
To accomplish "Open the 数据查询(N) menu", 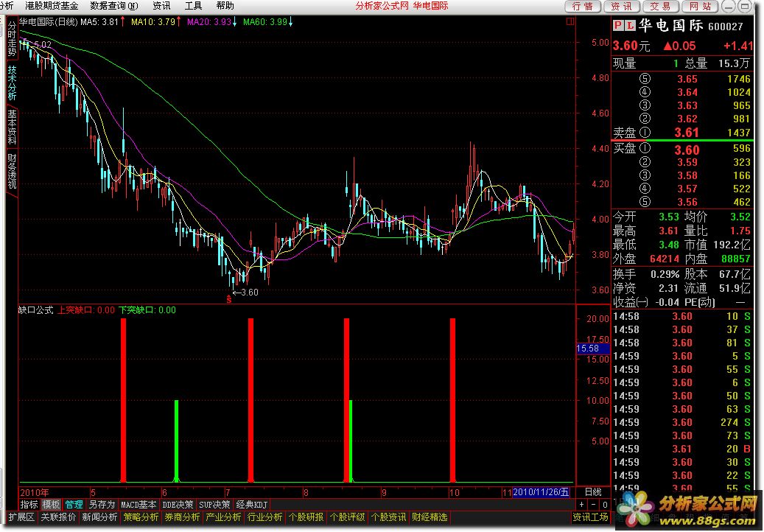I will [114, 6].
